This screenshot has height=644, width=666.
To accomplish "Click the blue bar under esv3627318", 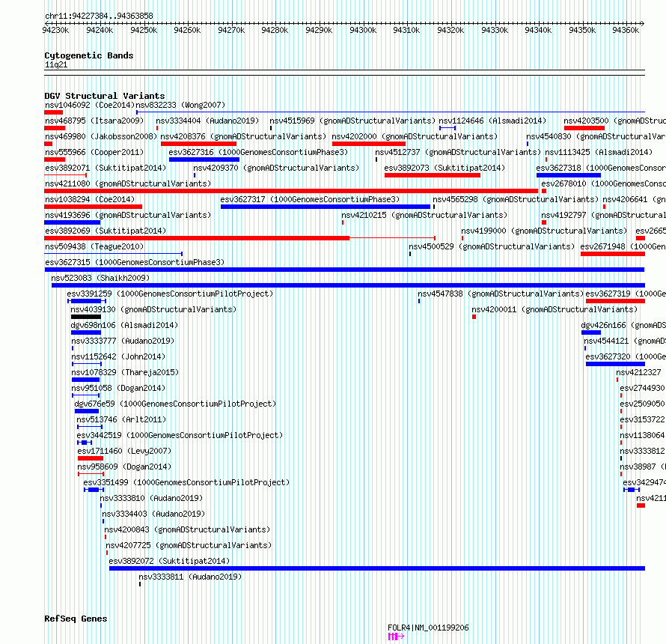I will pos(569,175).
